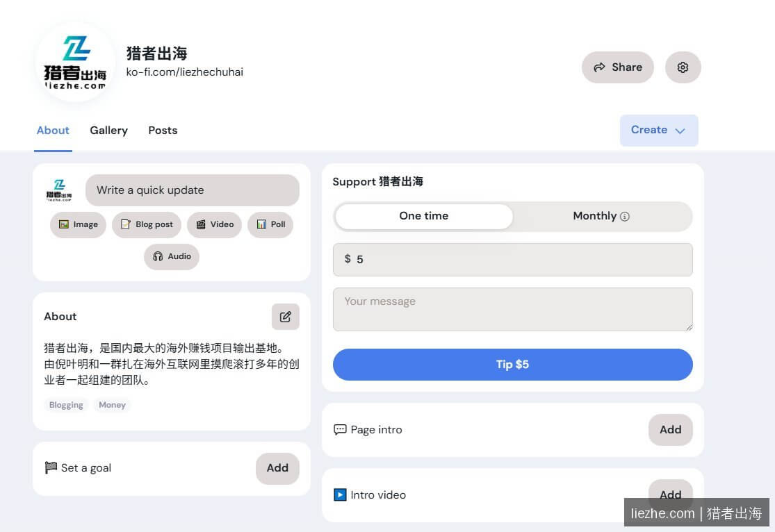This screenshot has width=775, height=532.
Task: Switch to the About tab
Action: click(53, 131)
